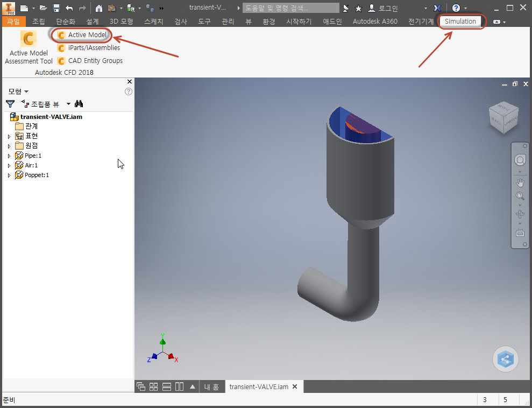Open the Help dropdown arrow

click(x=465, y=8)
